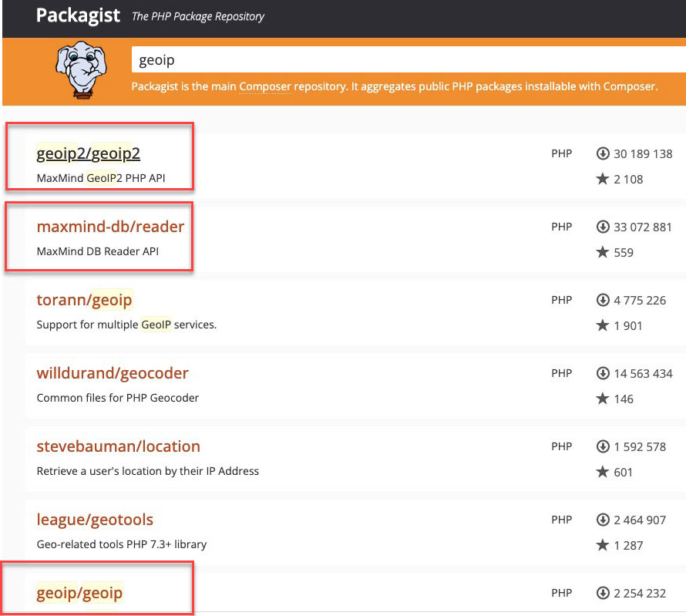Open the geoip2/geoip2 package page

coord(88,153)
